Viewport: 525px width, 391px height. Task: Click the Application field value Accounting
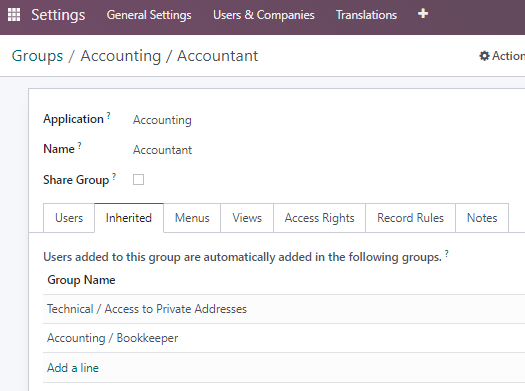[x=162, y=120]
